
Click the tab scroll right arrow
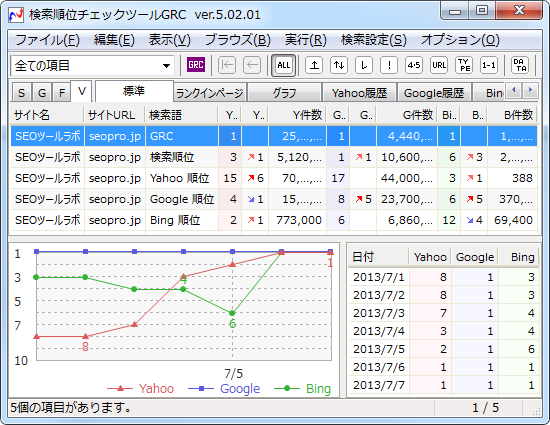530,90
